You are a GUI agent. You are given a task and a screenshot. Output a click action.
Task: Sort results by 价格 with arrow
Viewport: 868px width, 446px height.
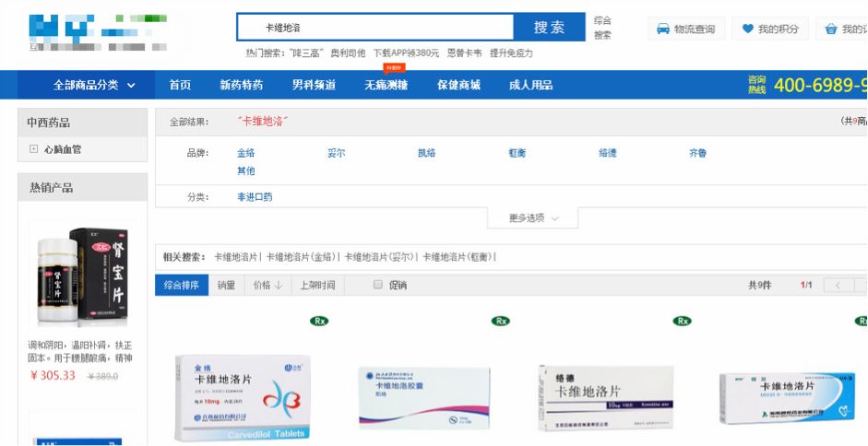(268, 285)
